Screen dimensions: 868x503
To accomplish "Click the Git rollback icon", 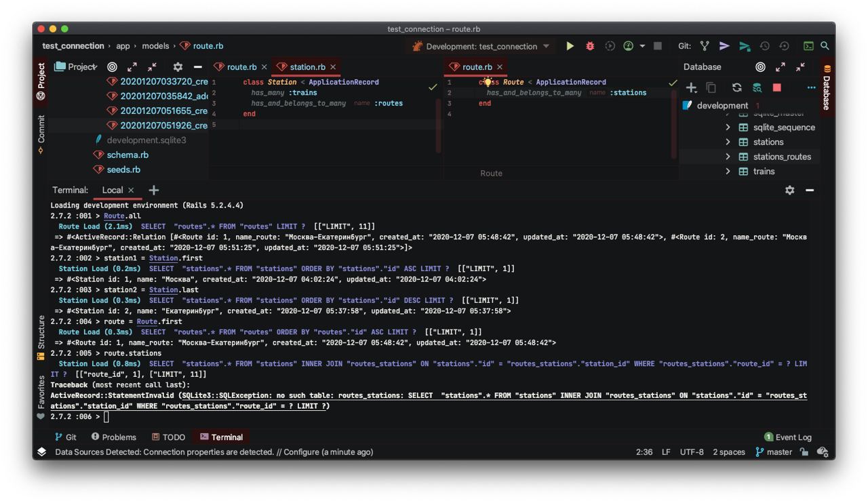I will [x=785, y=46].
